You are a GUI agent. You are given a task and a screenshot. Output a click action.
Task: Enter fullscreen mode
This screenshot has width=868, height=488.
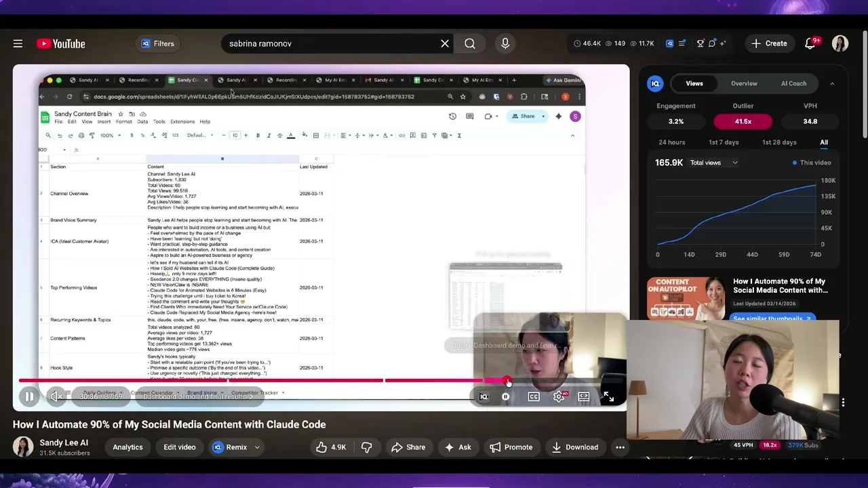pos(608,396)
